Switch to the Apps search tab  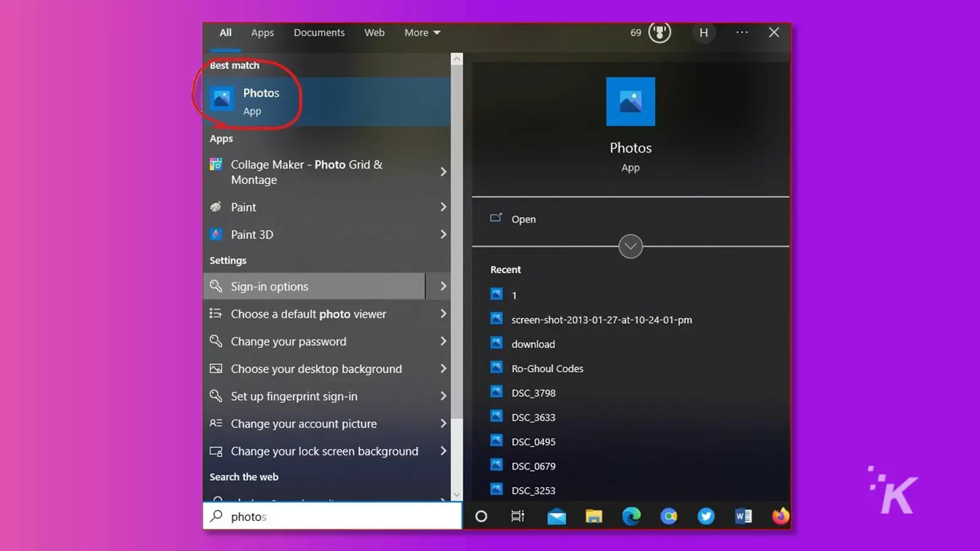point(262,32)
